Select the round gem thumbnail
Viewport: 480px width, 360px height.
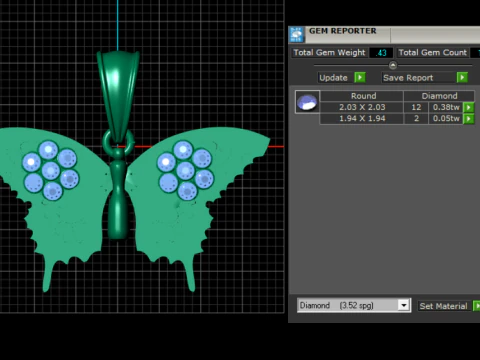(307, 102)
